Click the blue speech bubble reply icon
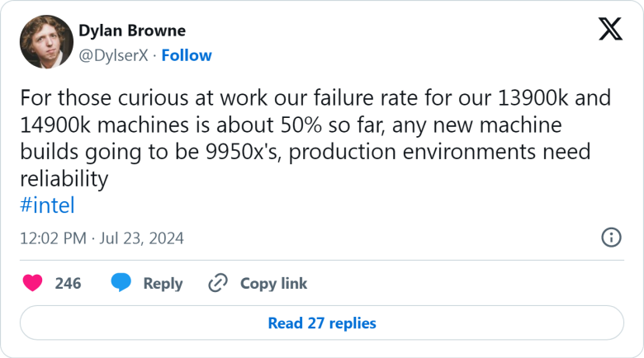The width and height of the screenshot is (644, 358). tap(121, 282)
